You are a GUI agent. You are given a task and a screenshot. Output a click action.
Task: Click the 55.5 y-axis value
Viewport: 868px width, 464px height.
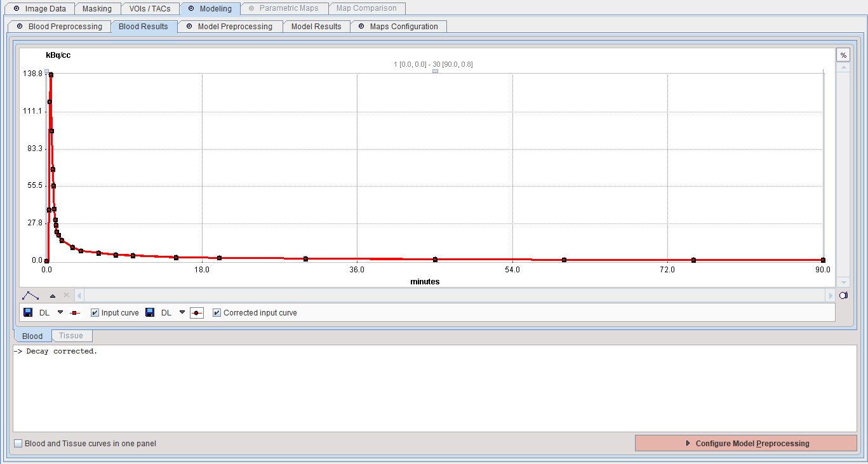tap(34, 185)
